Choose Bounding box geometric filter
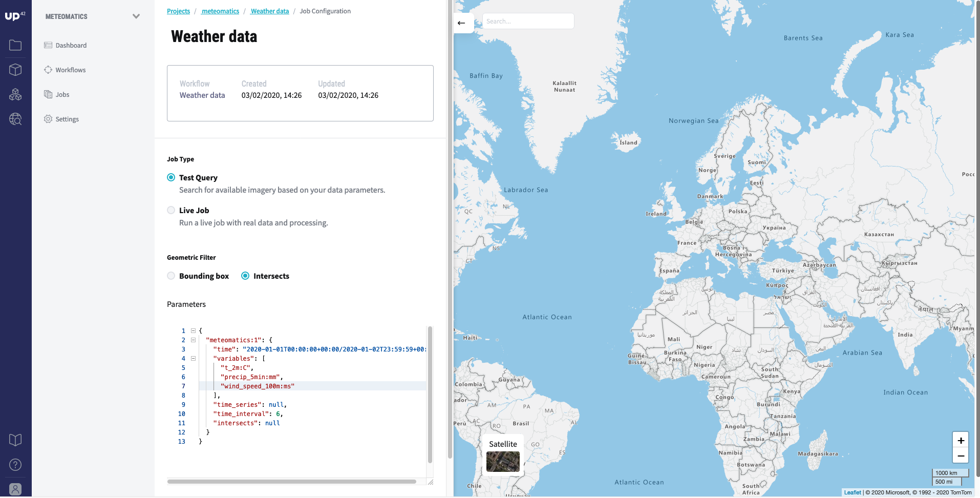980x498 pixels. click(171, 276)
